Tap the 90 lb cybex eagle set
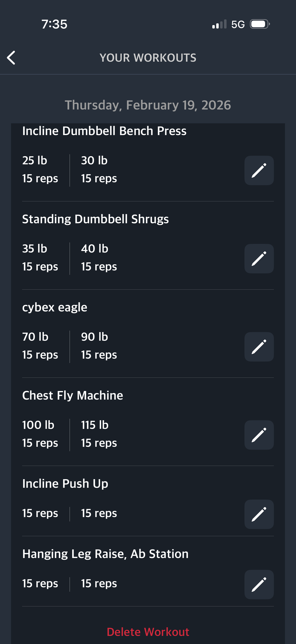 (99, 346)
